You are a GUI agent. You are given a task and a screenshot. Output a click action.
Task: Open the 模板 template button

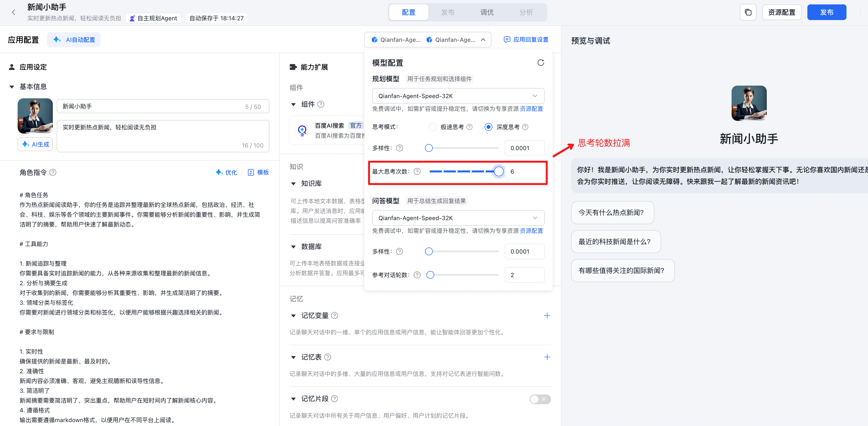click(258, 173)
